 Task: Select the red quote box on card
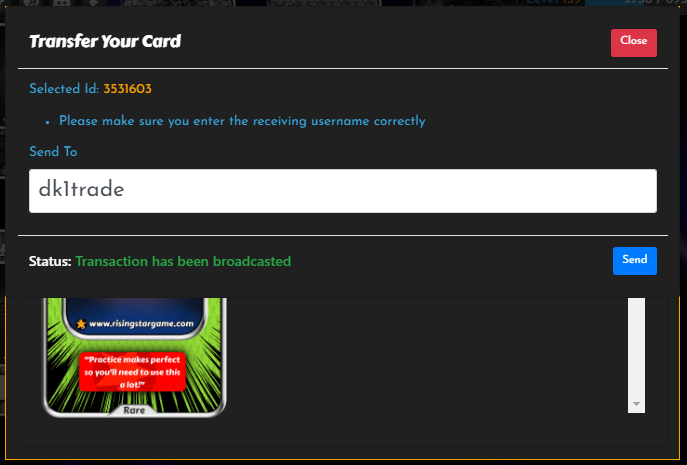(x=132, y=372)
